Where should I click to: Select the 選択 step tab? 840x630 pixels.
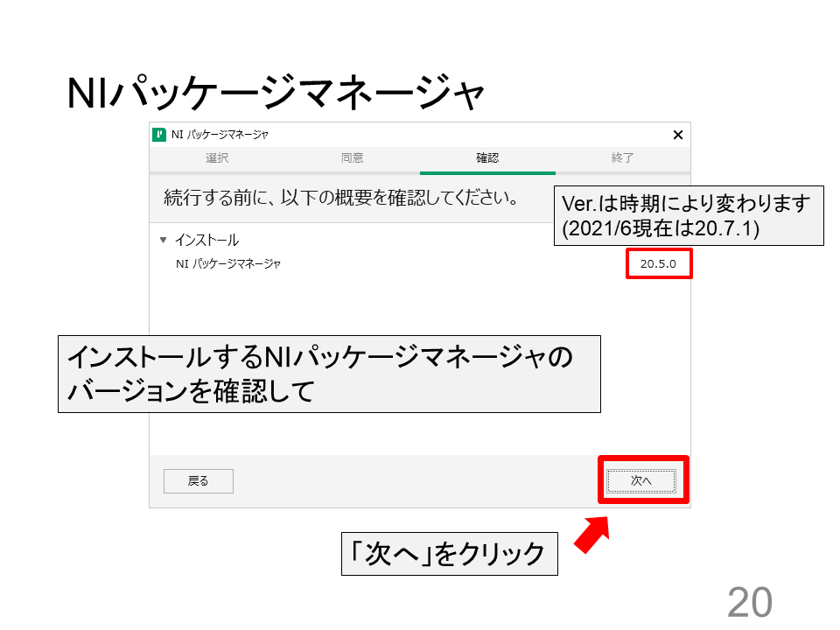217,158
